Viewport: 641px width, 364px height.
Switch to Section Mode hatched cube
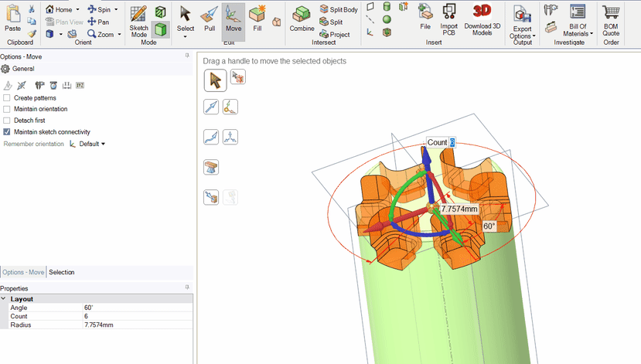[x=161, y=12]
